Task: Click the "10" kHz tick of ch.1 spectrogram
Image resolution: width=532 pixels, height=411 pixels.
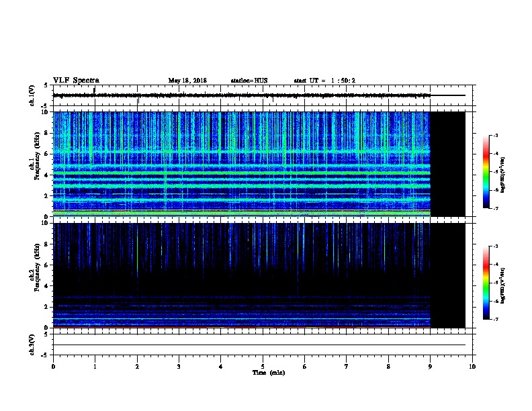Action: click(x=46, y=112)
